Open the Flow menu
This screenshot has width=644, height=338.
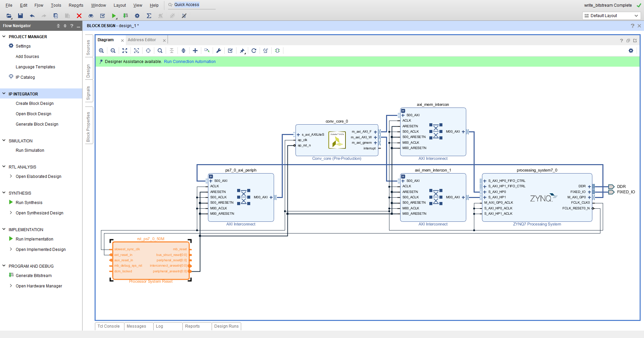point(39,5)
